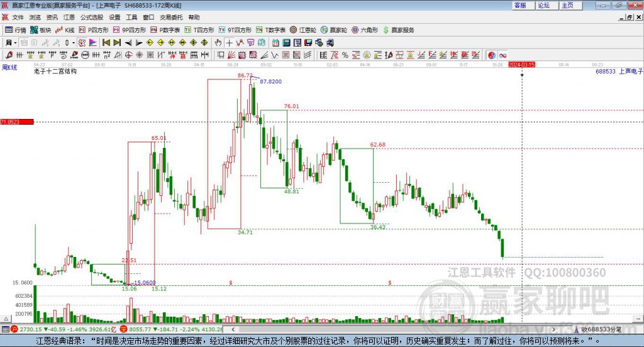Click the table grid icon in status bar

[x=5, y=329]
